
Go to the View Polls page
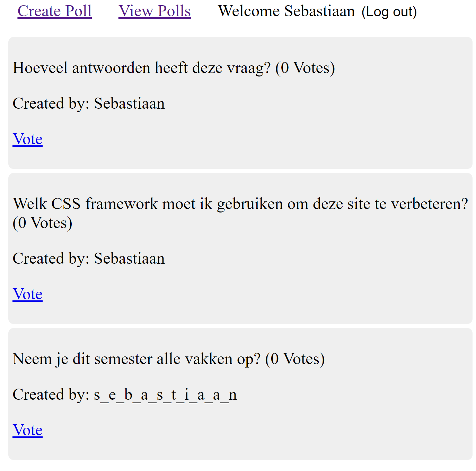(x=155, y=11)
